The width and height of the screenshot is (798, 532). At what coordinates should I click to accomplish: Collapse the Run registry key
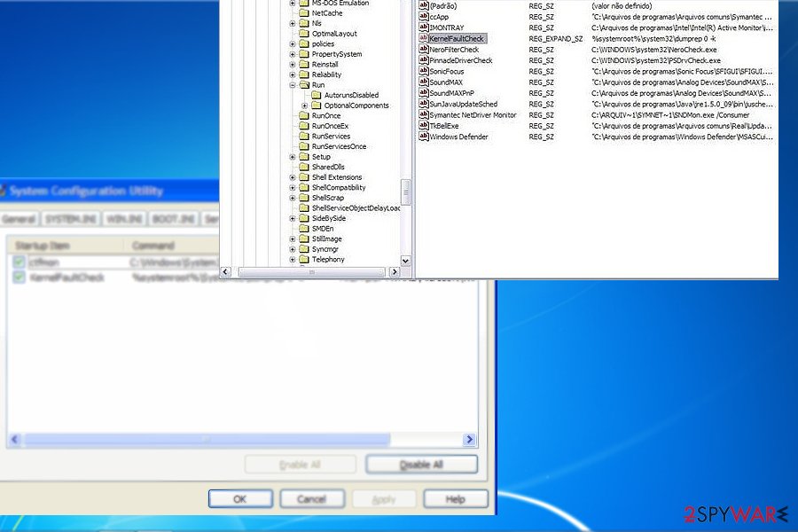point(293,85)
